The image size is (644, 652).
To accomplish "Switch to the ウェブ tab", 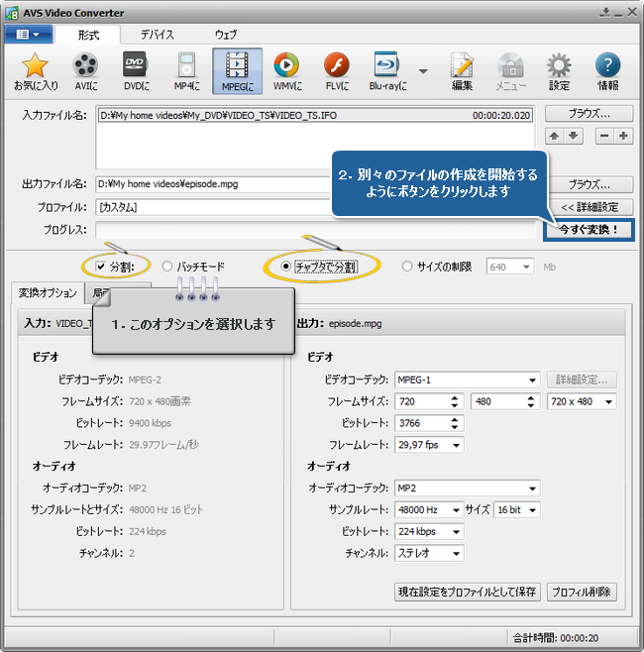I will click(226, 35).
